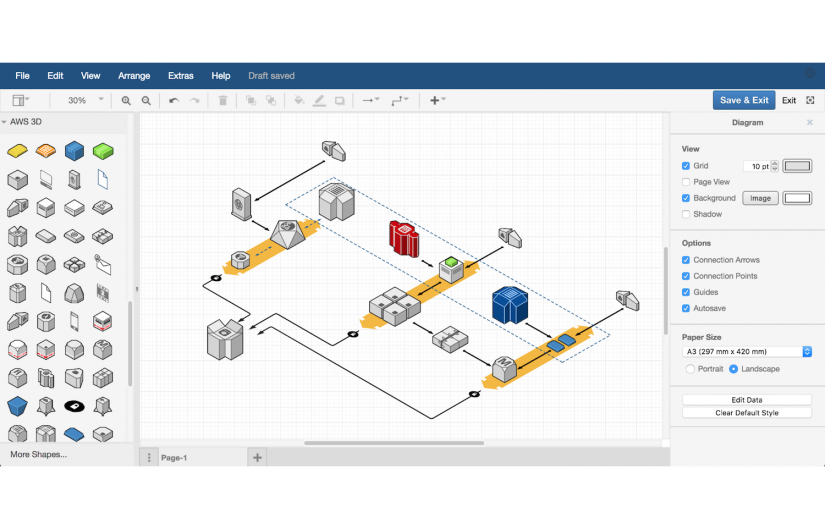825x529 pixels.
Task: Toggle fullscreen icon next to Exit
Action: (x=810, y=100)
